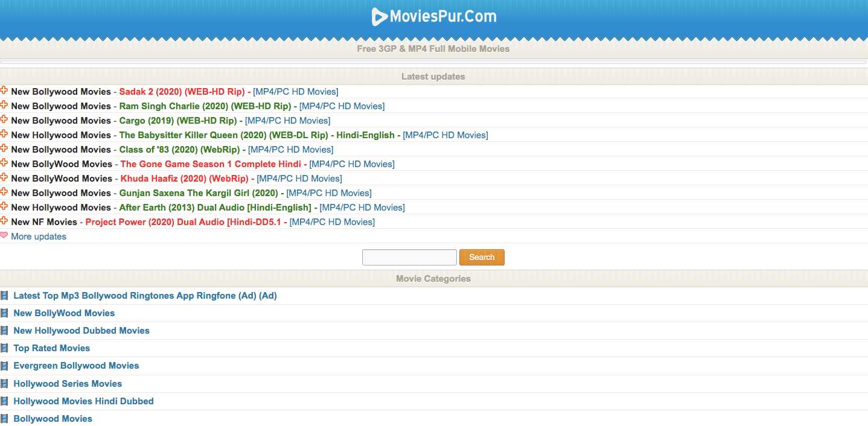
Task: Click plus icon beside Gunjan Saxena
Action: pos(4,192)
